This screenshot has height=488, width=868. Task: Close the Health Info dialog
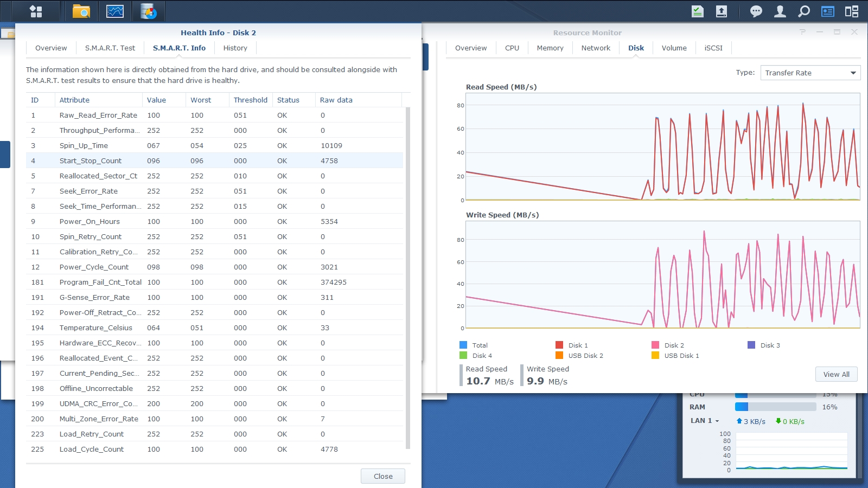pos(383,476)
